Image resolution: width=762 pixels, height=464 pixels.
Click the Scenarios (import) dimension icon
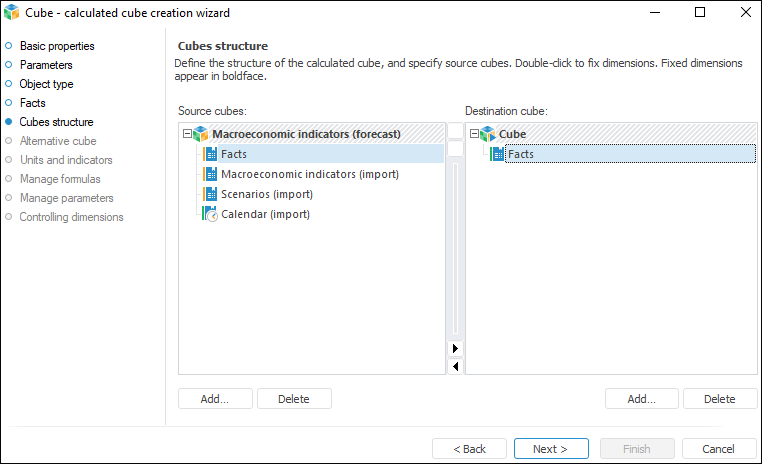click(x=211, y=194)
